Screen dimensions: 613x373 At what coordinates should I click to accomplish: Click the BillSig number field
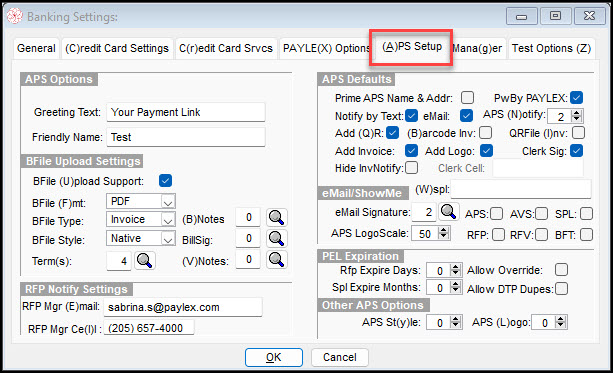coord(248,238)
